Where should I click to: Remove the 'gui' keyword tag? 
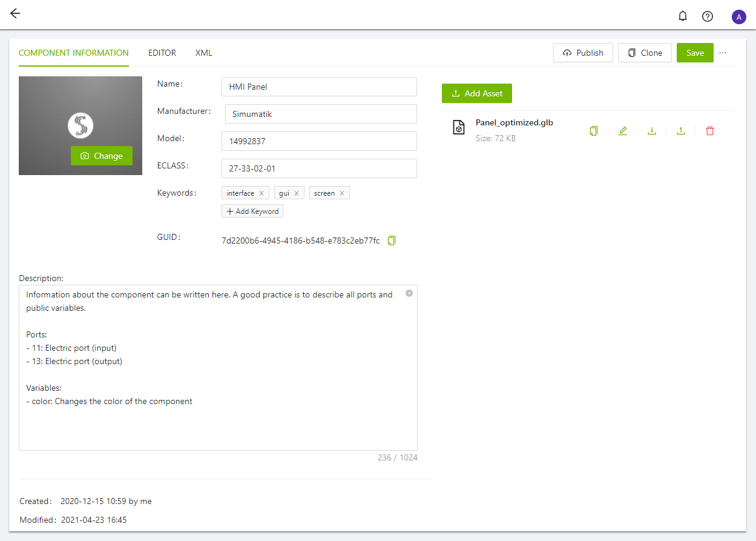coord(297,193)
